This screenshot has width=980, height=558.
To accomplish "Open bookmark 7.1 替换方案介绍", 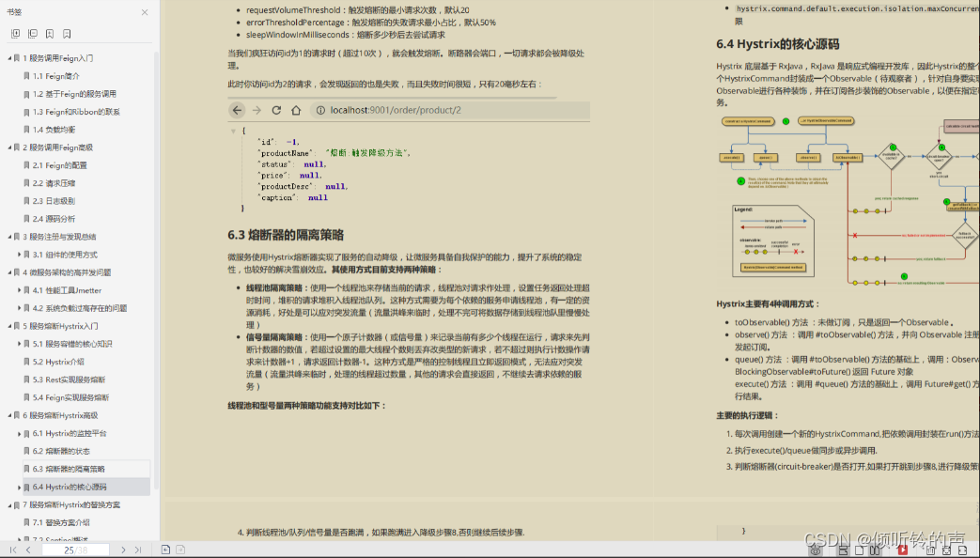I will (x=61, y=523).
